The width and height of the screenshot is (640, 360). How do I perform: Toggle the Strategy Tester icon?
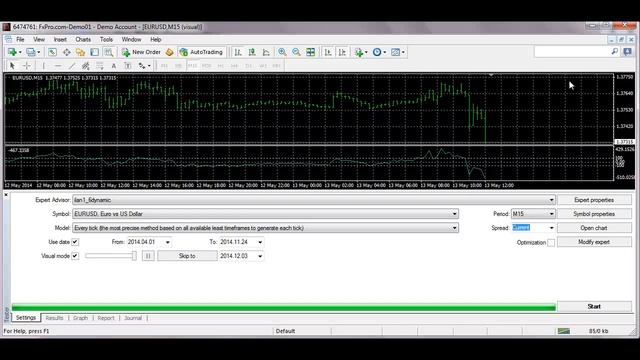click(109, 52)
